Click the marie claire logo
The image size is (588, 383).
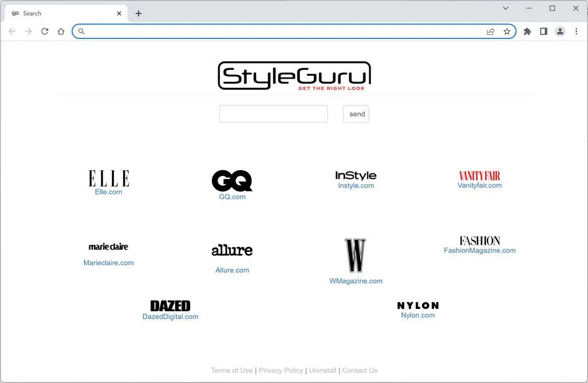(x=108, y=247)
